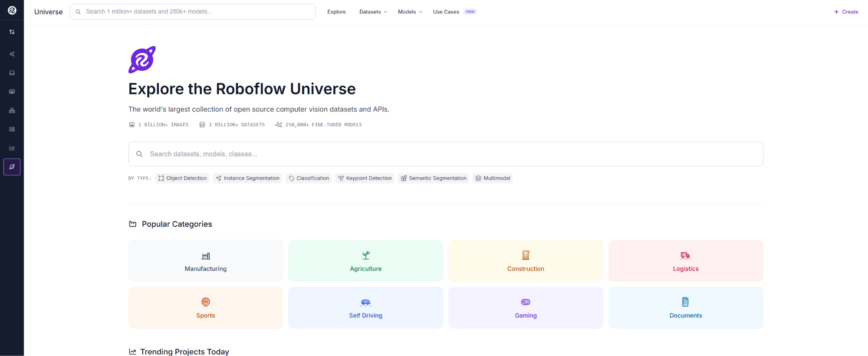This screenshot has width=868, height=356.
Task: Click the Popular Categories folder icon
Action: (133, 224)
